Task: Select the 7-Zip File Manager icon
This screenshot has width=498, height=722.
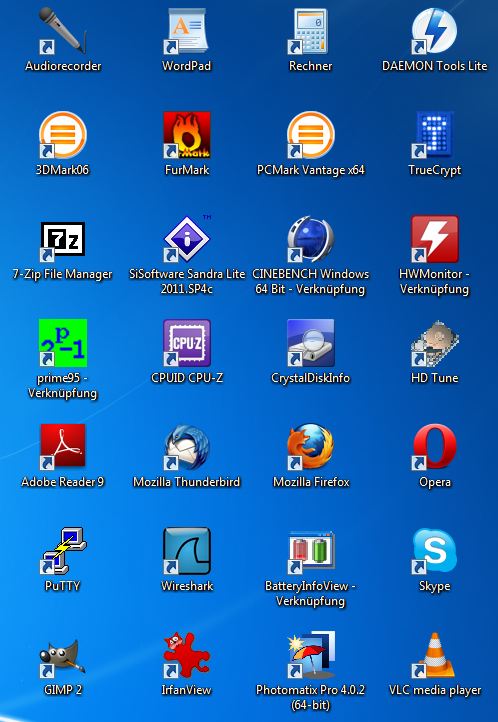Action: 63,239
